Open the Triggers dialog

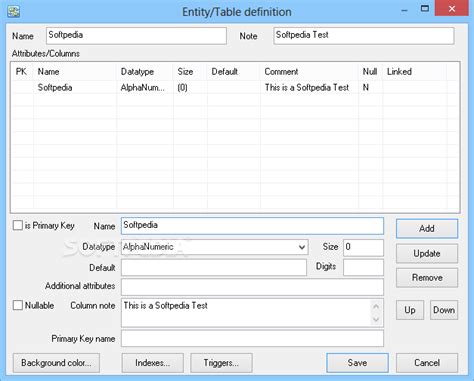click(221, 363)
